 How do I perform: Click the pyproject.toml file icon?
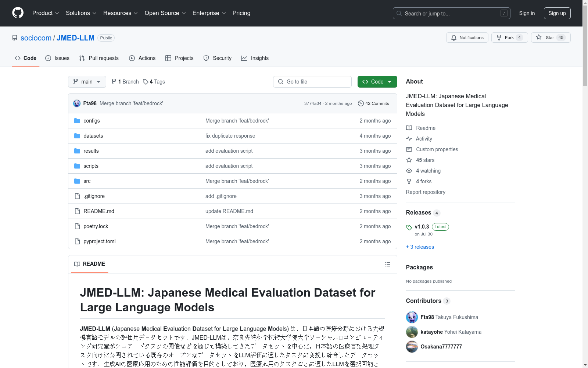tap(77, 241)
